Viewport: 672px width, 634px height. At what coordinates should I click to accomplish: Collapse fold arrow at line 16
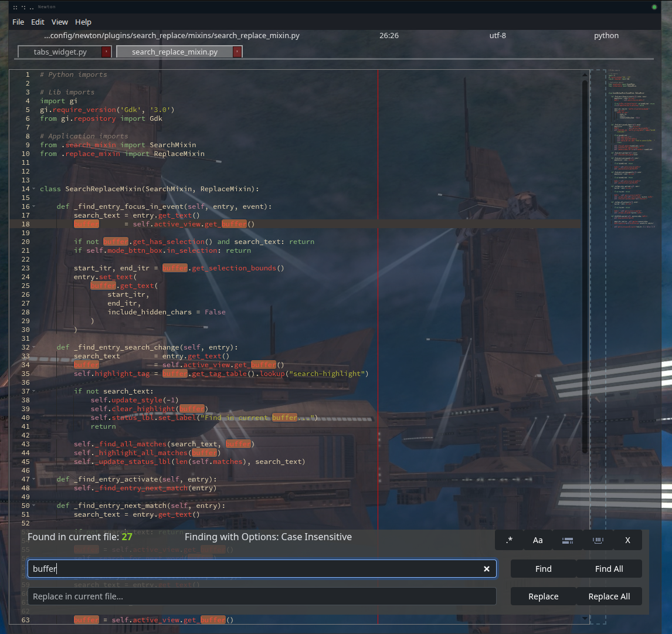click(x=34, y=206)
